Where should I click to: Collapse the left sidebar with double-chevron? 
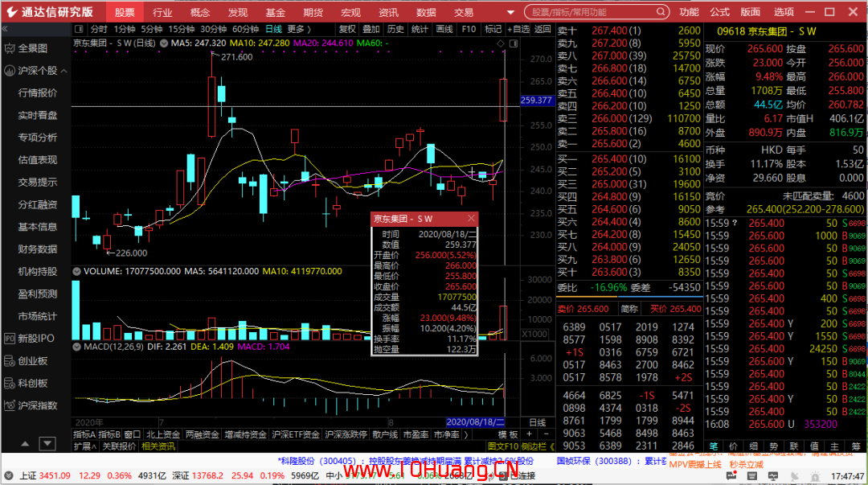coord(5,29)
